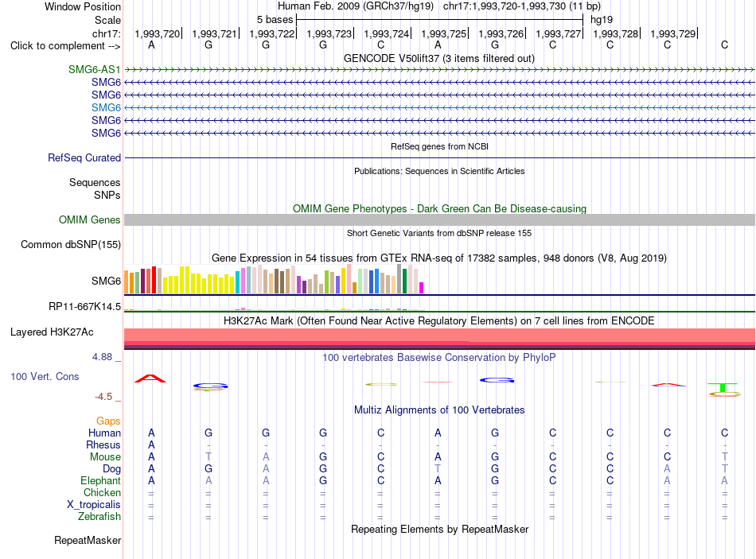
Task: Click the 'Gene Expression in 54 tissues' GTEx title
Action: coord(439,258)
